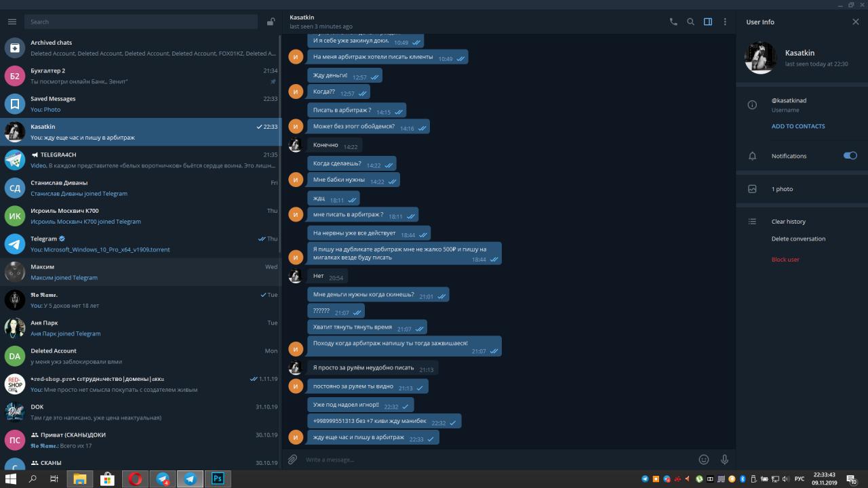Click the RED SHOP avatar
The image size is (868, 488).
15,384
